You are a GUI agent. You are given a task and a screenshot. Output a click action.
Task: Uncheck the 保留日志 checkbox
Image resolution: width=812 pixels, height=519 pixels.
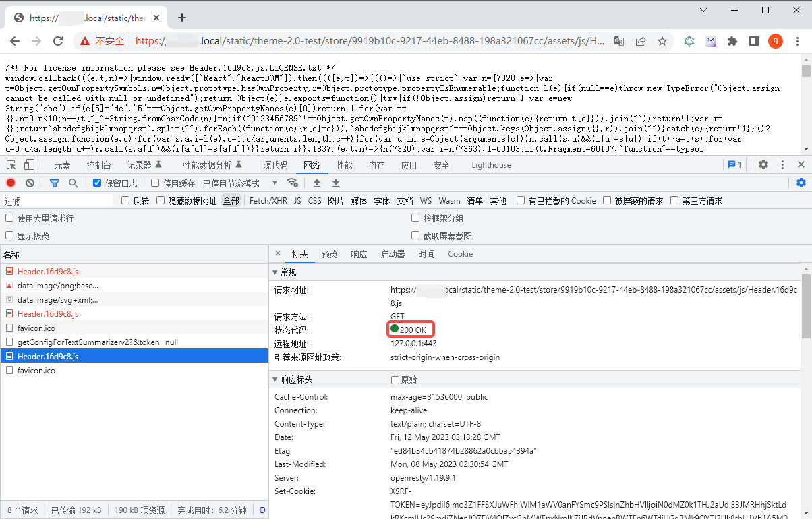pyautogui.click(x=97, y=183)
